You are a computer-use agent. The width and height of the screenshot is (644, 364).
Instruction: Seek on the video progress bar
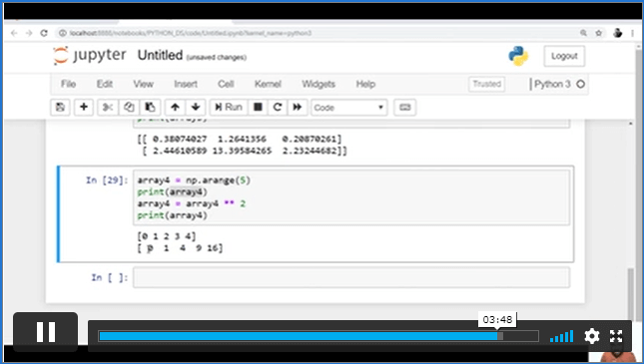[319, 336]
